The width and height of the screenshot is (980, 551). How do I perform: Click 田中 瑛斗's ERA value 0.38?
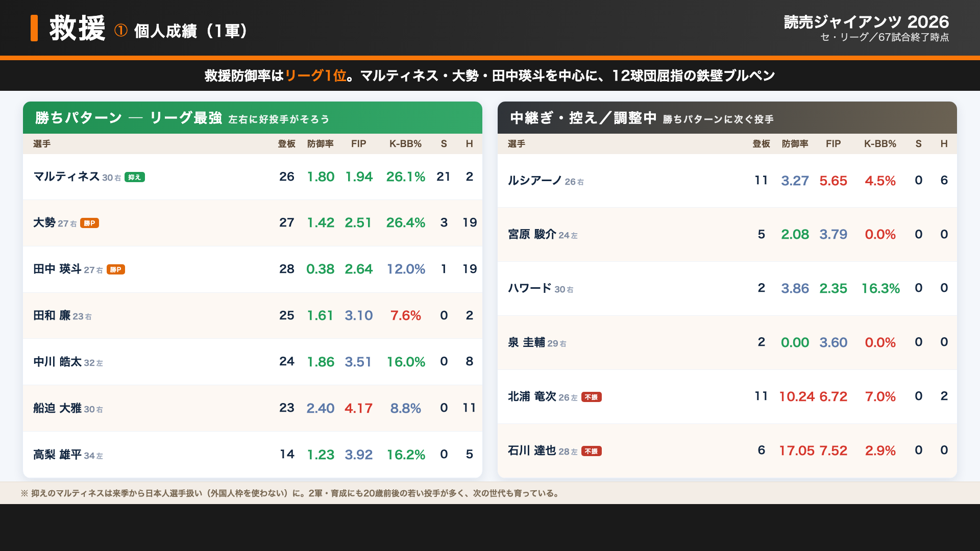coord(321,269)
